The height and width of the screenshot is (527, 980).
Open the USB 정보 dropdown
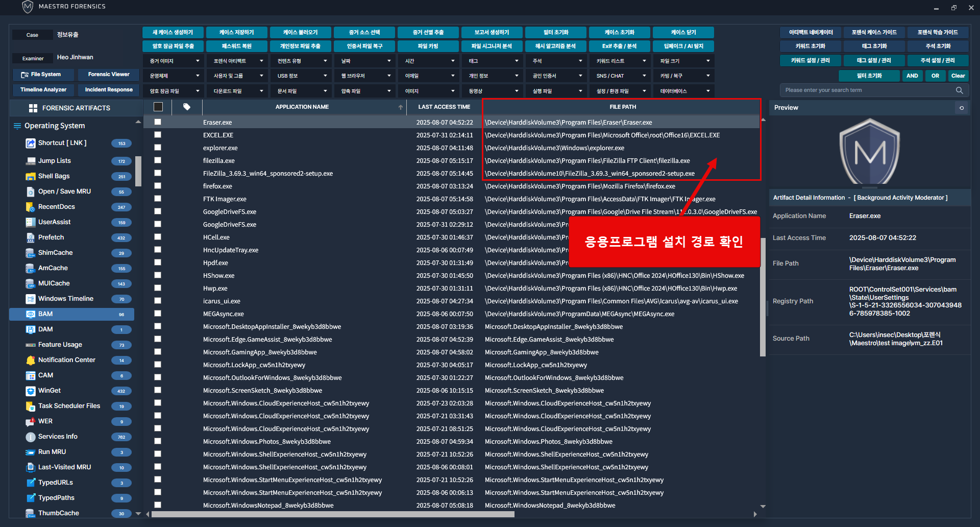coord(302,76)
